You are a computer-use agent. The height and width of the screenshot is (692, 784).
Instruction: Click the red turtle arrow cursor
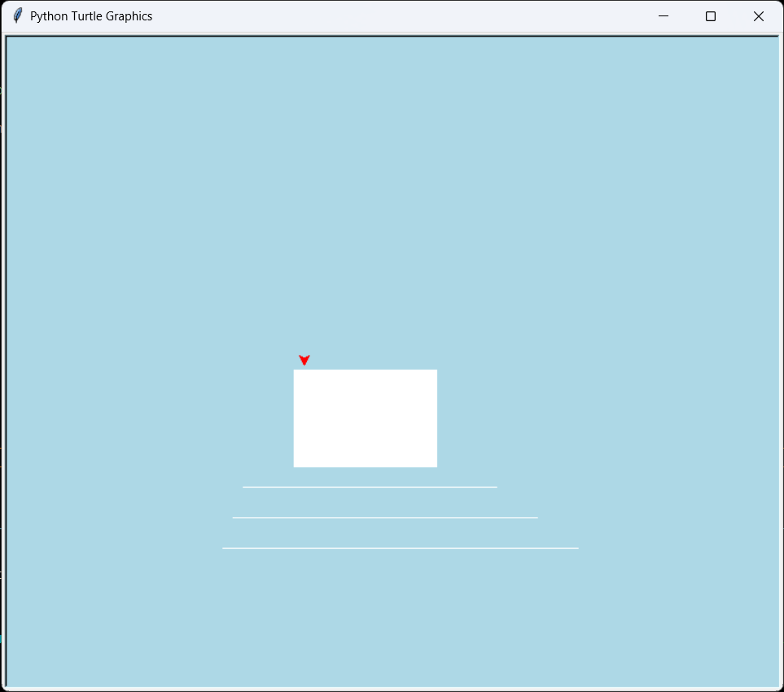point(304,360)
